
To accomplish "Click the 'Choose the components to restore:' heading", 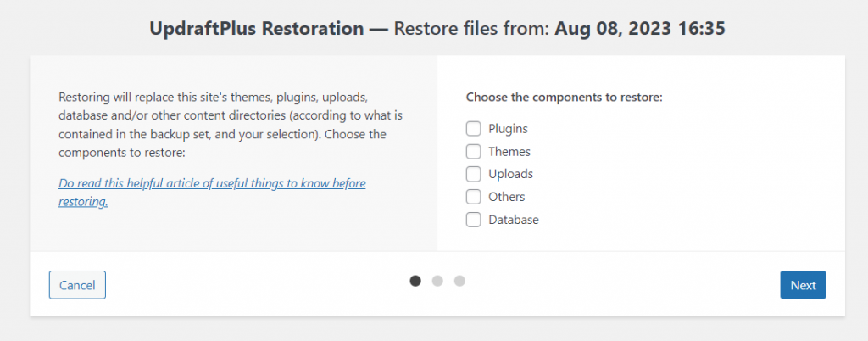I will coord(564,98).
